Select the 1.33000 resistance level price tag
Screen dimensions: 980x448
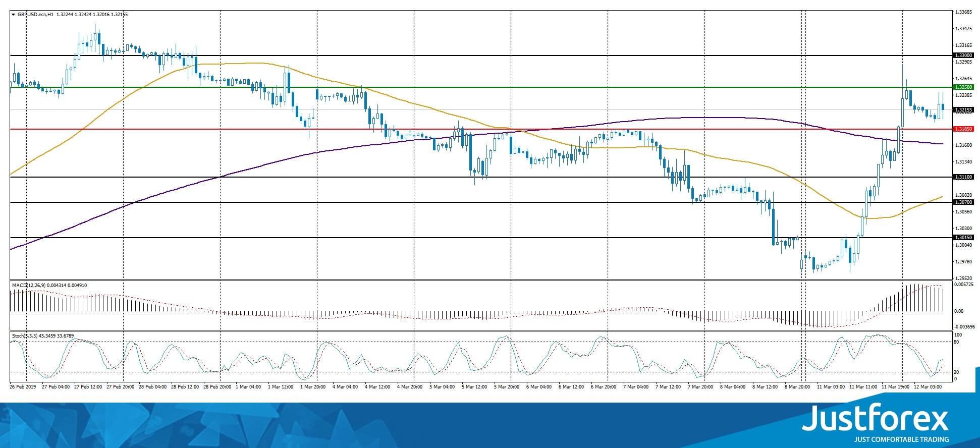click(963, 55)
